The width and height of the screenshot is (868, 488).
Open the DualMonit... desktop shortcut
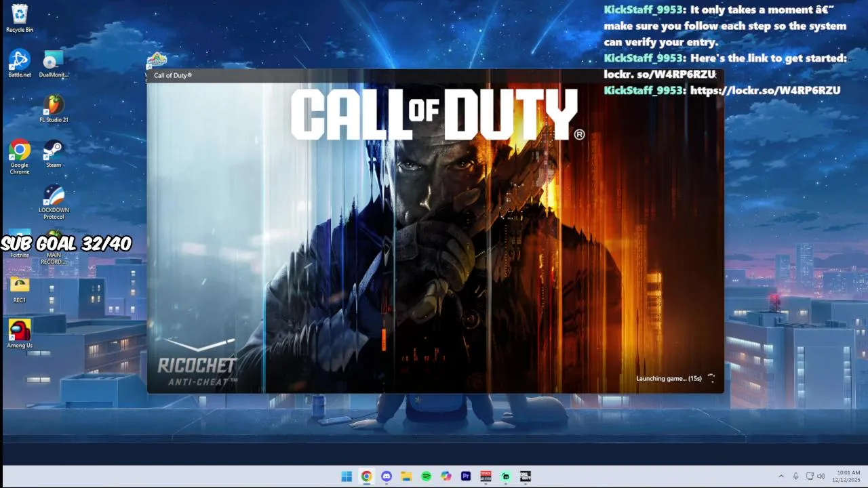[54, 63]
